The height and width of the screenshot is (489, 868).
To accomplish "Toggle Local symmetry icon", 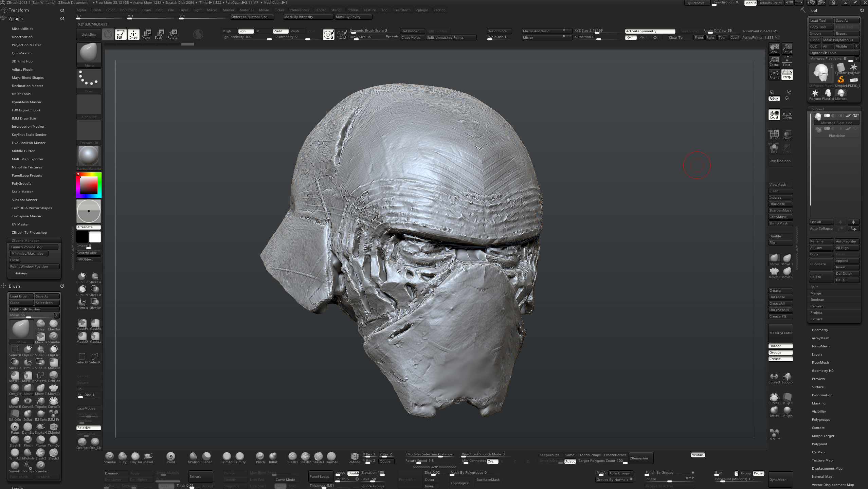I will tap(774, 115).
